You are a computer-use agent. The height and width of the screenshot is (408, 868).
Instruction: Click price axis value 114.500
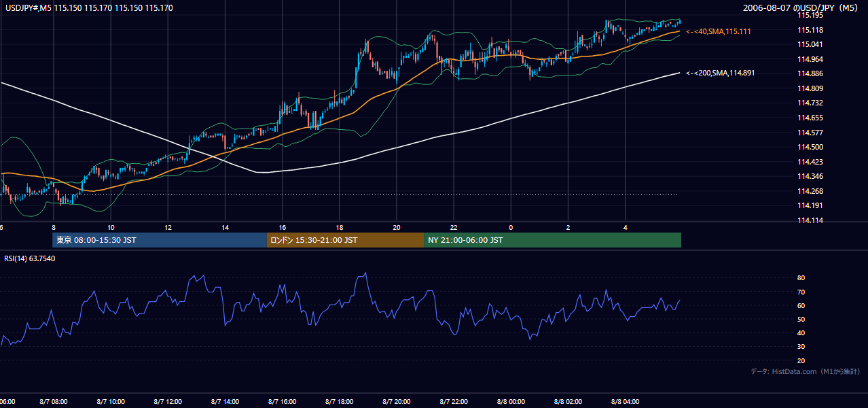pos(810,147)
